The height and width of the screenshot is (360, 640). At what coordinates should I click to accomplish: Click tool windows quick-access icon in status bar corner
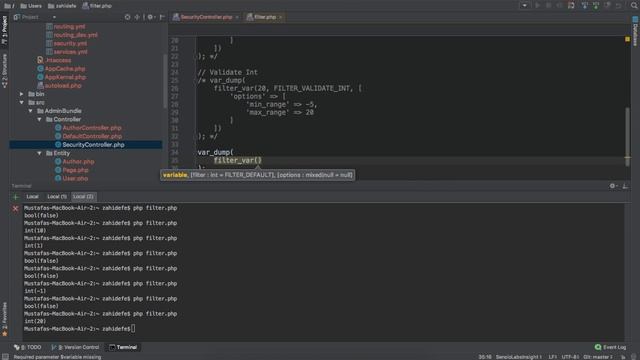point(5,357)
